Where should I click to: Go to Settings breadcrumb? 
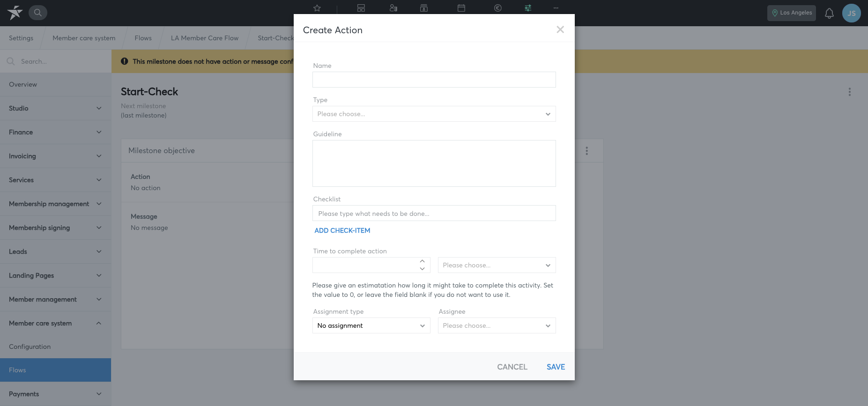click(21, 38)
